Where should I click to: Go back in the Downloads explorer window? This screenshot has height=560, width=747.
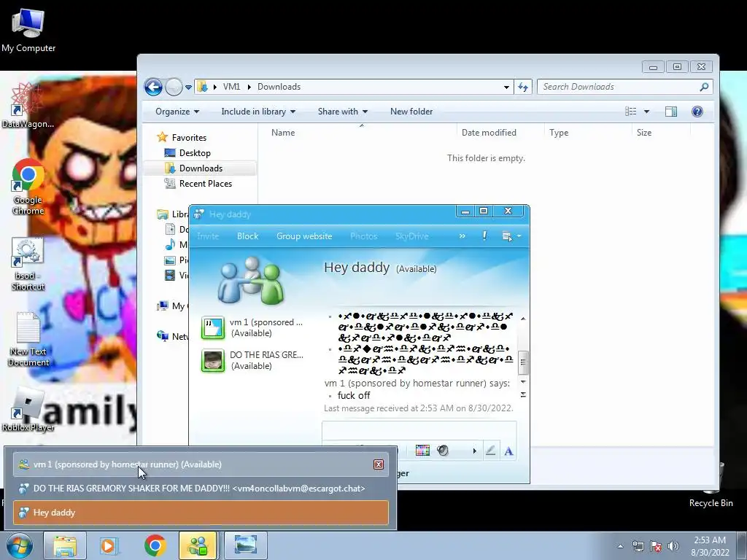[153, 87]
